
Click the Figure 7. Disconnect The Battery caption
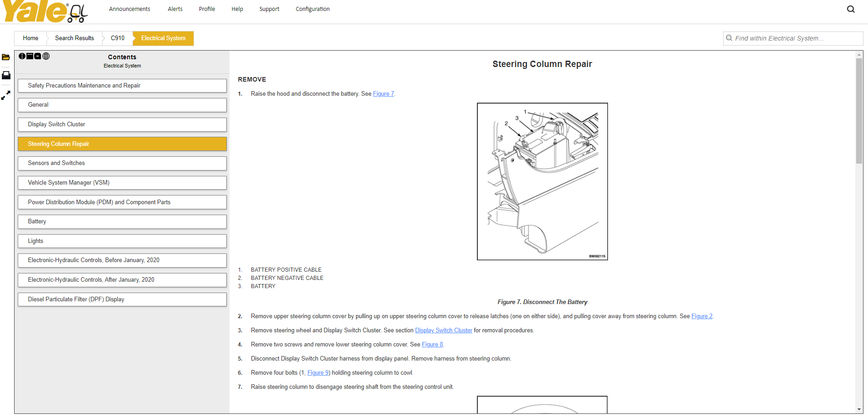(x=542, y=302)
